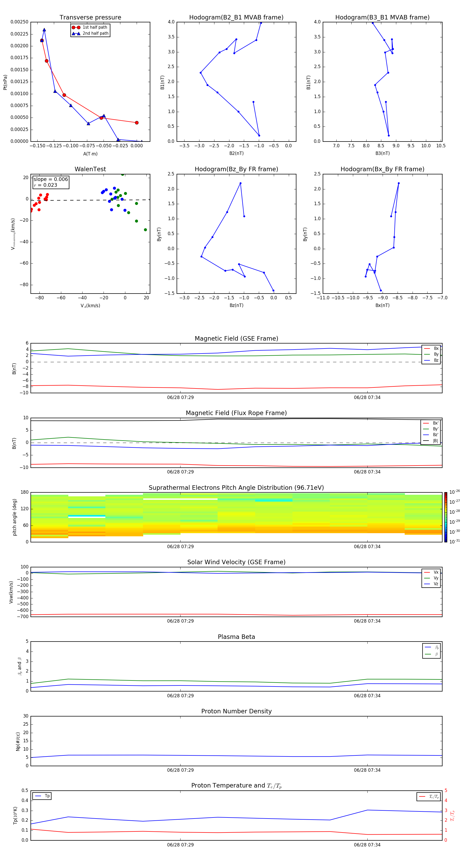Click the 'By' legend entry in GSE panel
The width and height of the screenshot is (473, 868).
[431, 354]
